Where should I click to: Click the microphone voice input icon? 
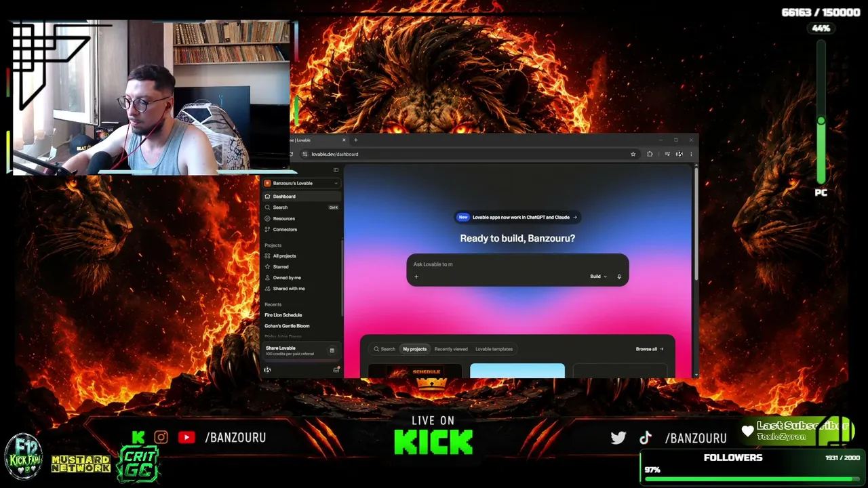[x=619, y=277]
